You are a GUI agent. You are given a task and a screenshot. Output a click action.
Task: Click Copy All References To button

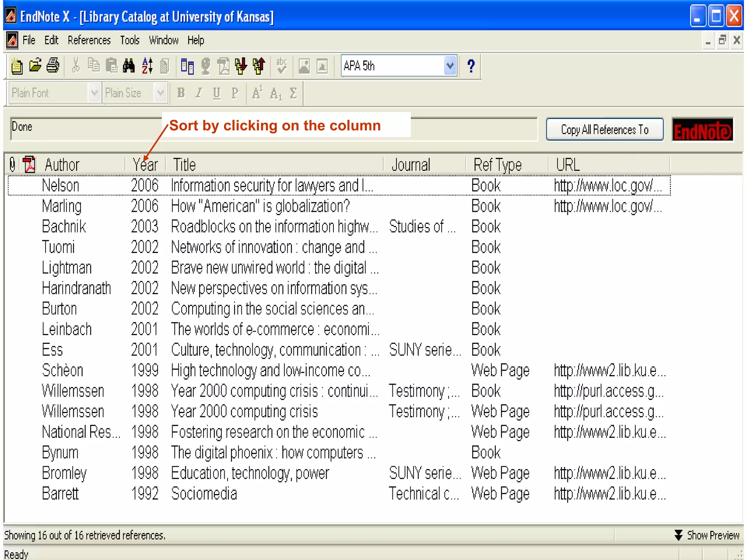click(x=605, y=129)
